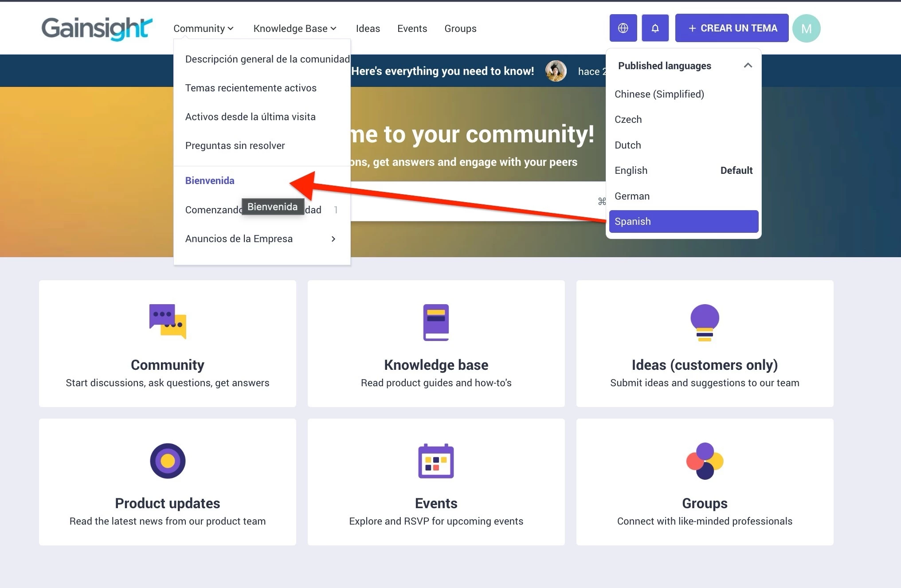Click the Knowledge base book icon

click(x=436, y=322)
